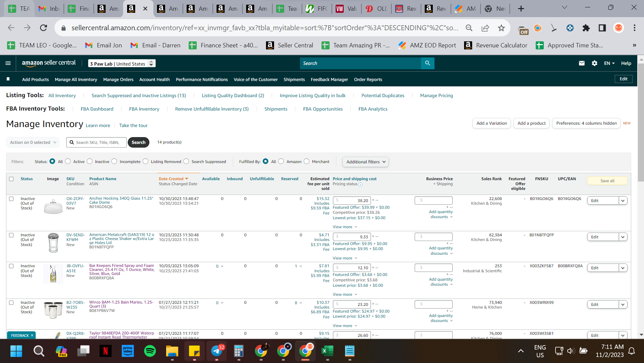Click the Add a Variation button
This screenshot has height=363, width=644.
(x=492, y=123)
